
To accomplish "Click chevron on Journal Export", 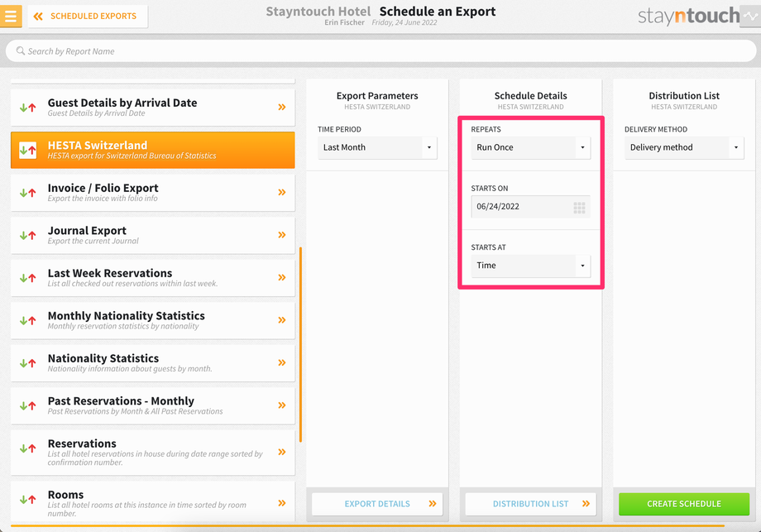I will (282, 235).
